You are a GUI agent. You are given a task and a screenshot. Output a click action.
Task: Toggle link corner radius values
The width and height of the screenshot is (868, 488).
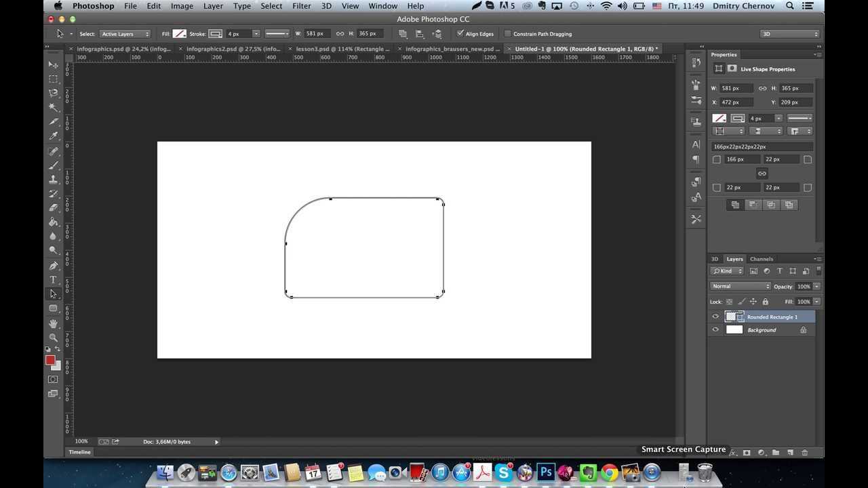[x=762, y=174]
